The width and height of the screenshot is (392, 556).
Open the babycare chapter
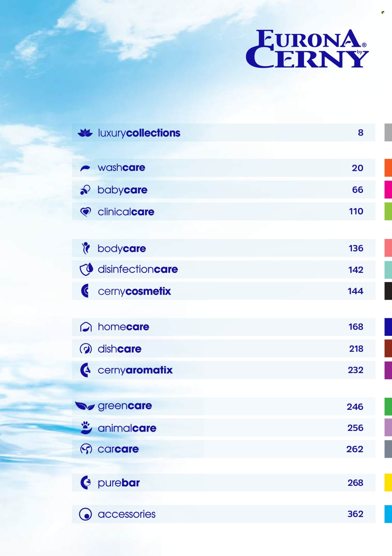[x=224, y=189]
